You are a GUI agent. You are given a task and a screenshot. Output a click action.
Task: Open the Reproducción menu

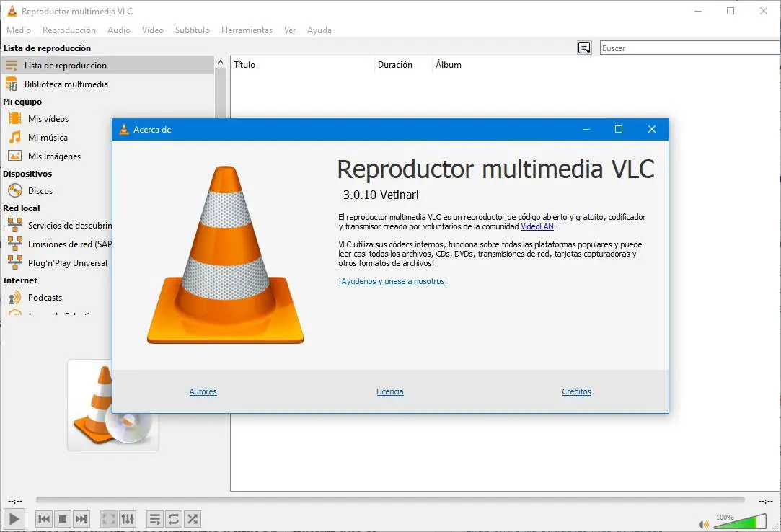69,30
